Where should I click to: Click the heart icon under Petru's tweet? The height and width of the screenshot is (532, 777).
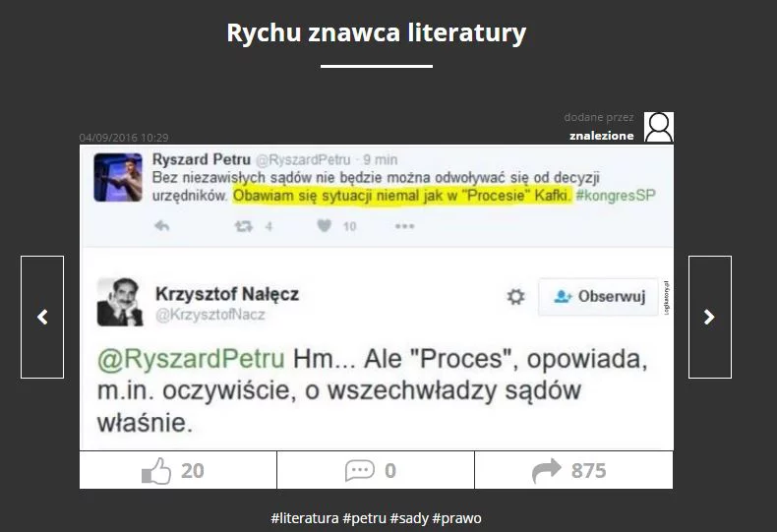pyautogui.click(x=325, y=226)
